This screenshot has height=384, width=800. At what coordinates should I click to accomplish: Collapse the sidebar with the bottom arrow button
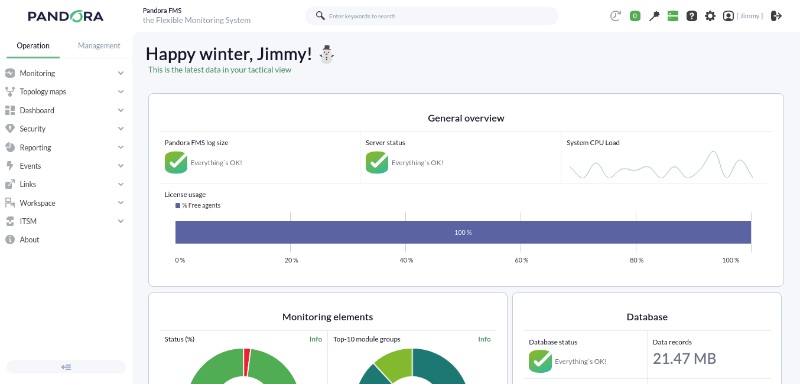66,367
